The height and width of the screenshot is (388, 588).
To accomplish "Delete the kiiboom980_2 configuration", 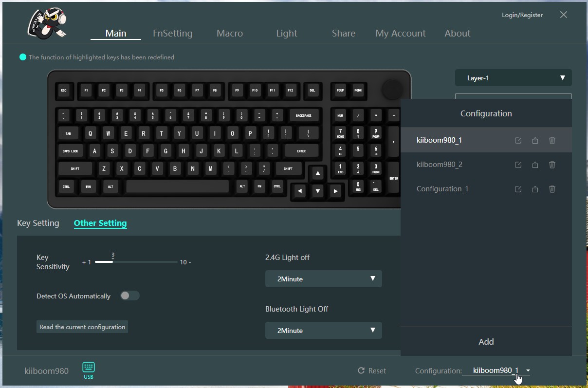I will point(552,165).
